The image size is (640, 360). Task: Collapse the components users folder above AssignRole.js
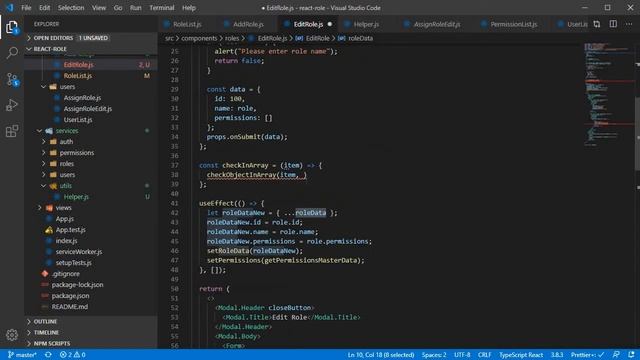click(x=67, y=87)
